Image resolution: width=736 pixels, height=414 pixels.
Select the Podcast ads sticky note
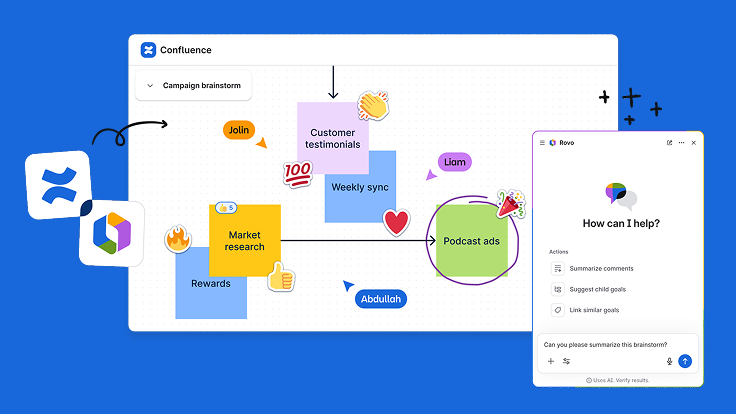[472, 240]
